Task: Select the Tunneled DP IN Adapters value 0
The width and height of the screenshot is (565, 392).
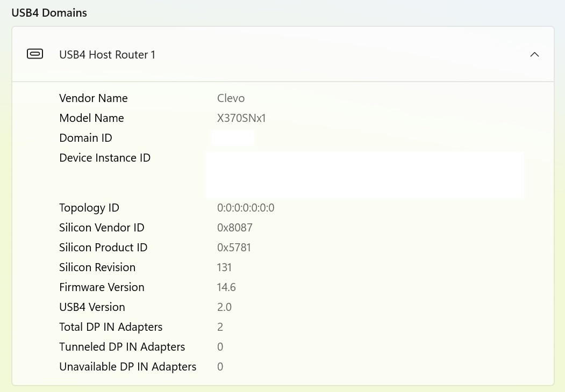Action: (x=220, y=347)
